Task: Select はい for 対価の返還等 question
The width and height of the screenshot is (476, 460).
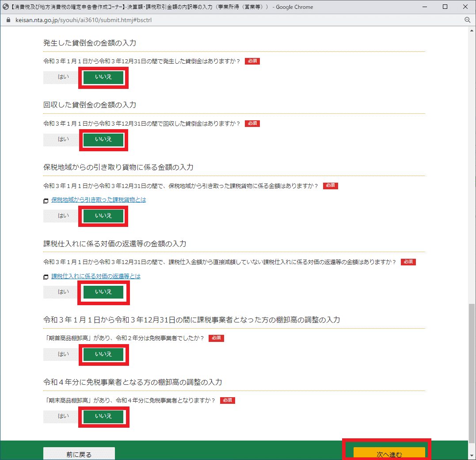Action: (63, 292)
